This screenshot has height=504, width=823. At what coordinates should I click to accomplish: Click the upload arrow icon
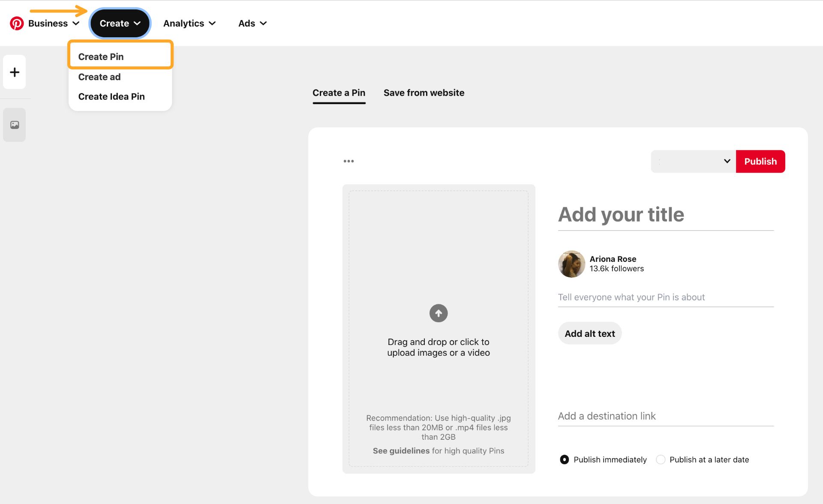click(438, 313)
